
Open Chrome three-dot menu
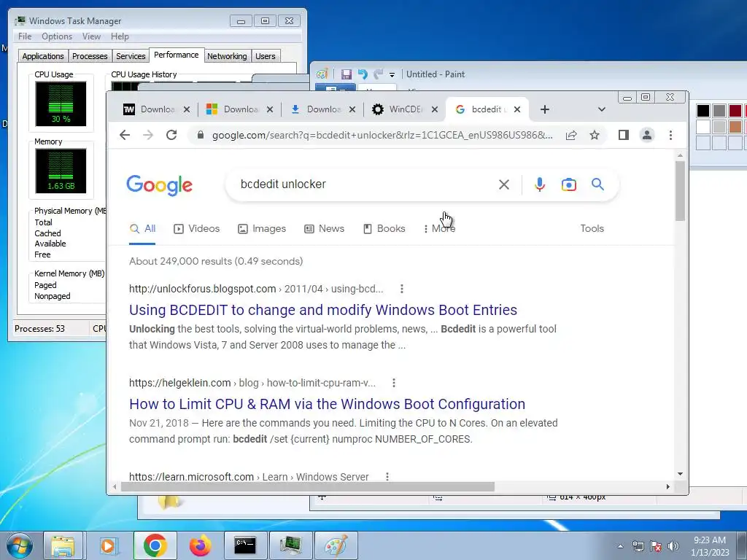(671, 135)
